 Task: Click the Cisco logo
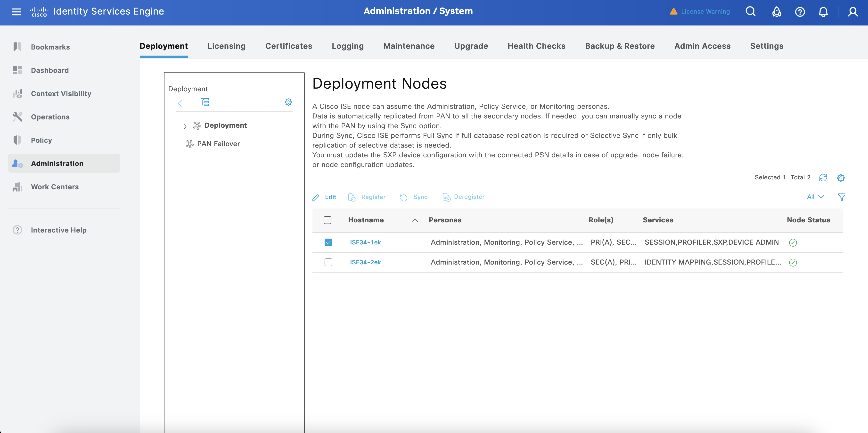(x=39, y=12)
